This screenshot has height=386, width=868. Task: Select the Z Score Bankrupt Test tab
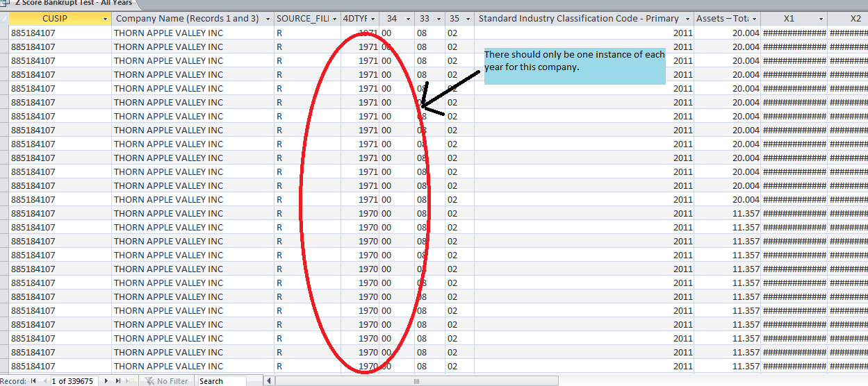click(73, 3)
